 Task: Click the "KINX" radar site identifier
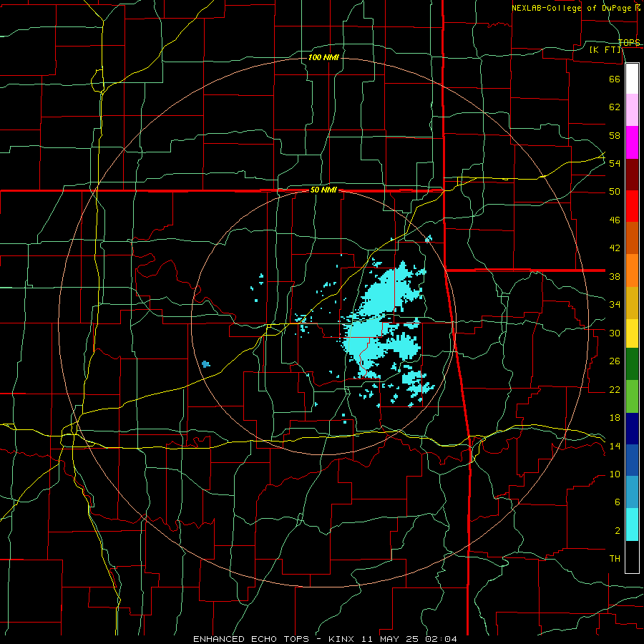[x=341, y=639]
